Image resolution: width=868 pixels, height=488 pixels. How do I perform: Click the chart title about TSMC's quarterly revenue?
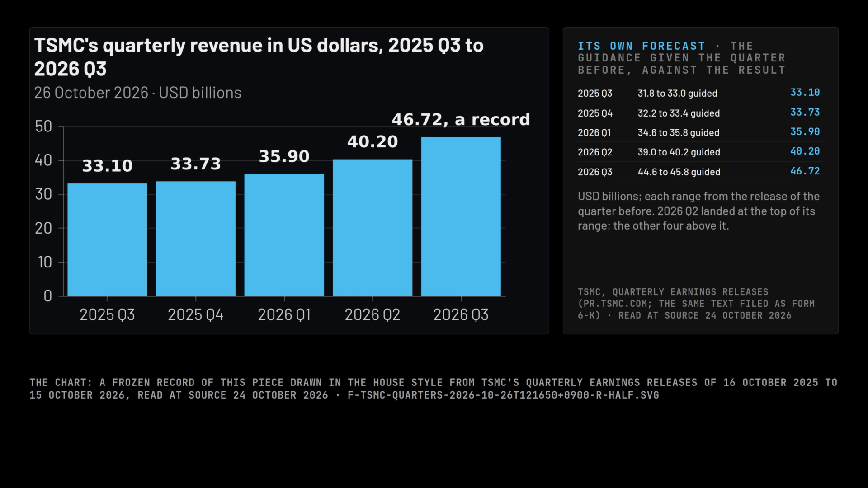point(259,57)
